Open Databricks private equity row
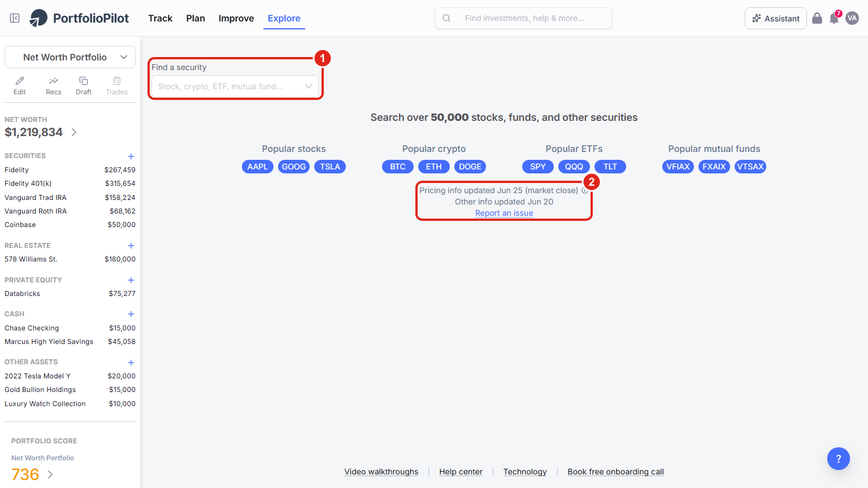Viewport: 868px width, 488px height. [x=70, y=294]
